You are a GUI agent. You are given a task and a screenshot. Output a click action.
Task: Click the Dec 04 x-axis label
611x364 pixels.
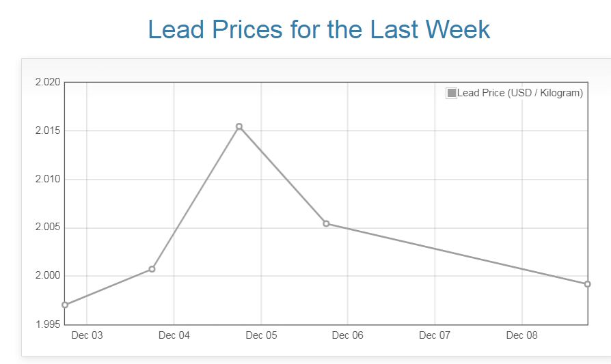[x=174, y=335]
